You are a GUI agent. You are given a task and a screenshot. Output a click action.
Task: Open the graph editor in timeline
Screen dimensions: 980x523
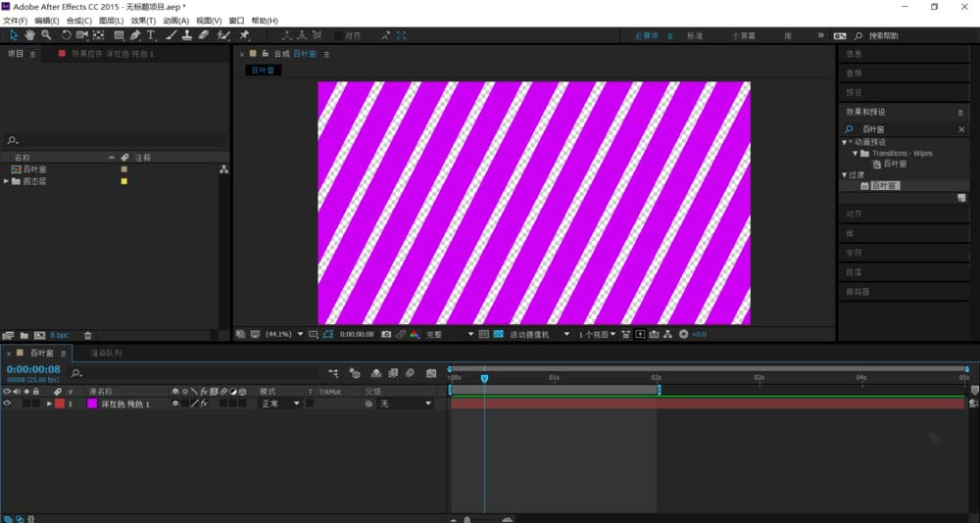(431, 373)
